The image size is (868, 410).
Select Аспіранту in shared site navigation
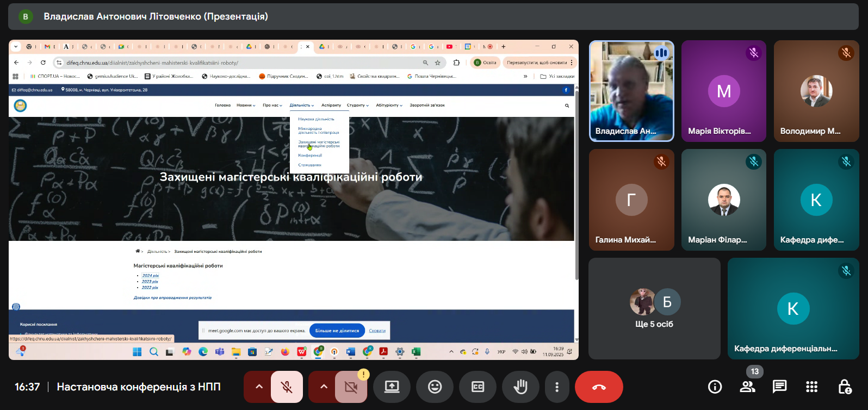331,105
